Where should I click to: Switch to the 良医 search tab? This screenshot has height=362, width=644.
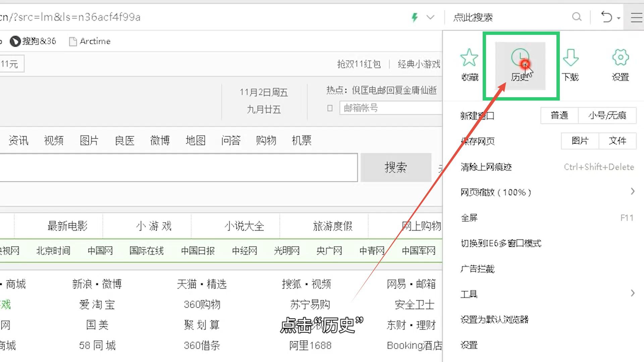pos(124,140)
